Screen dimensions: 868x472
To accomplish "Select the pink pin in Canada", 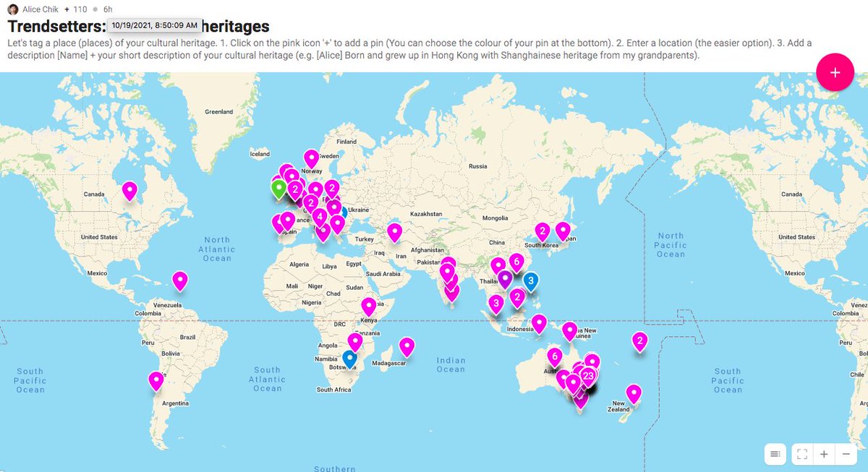I will [129, 190].
